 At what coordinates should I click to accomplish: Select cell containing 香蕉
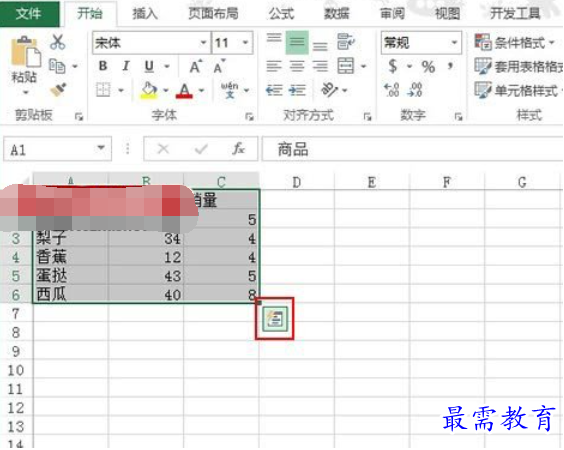pyautogui.click(x=70, y=257)
